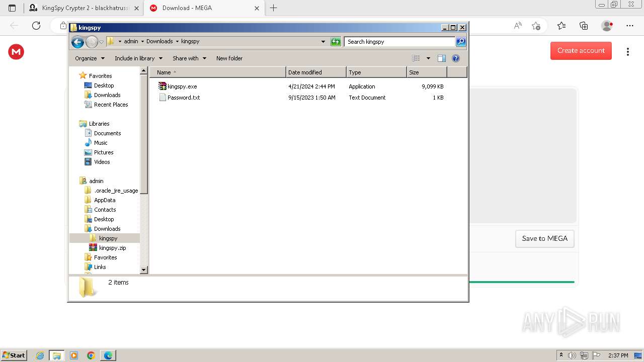
Task: Open the Include in library menu
Action: coord(138,58)
